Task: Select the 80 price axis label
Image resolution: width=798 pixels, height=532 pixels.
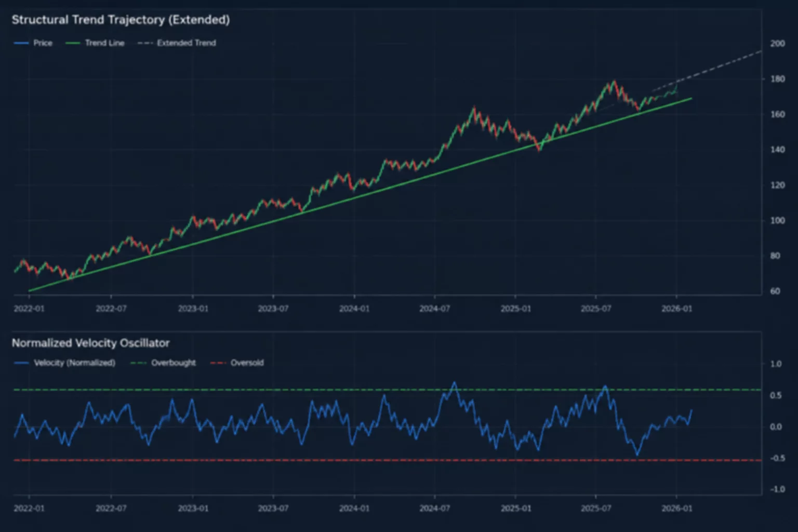Action: point(775,256)
